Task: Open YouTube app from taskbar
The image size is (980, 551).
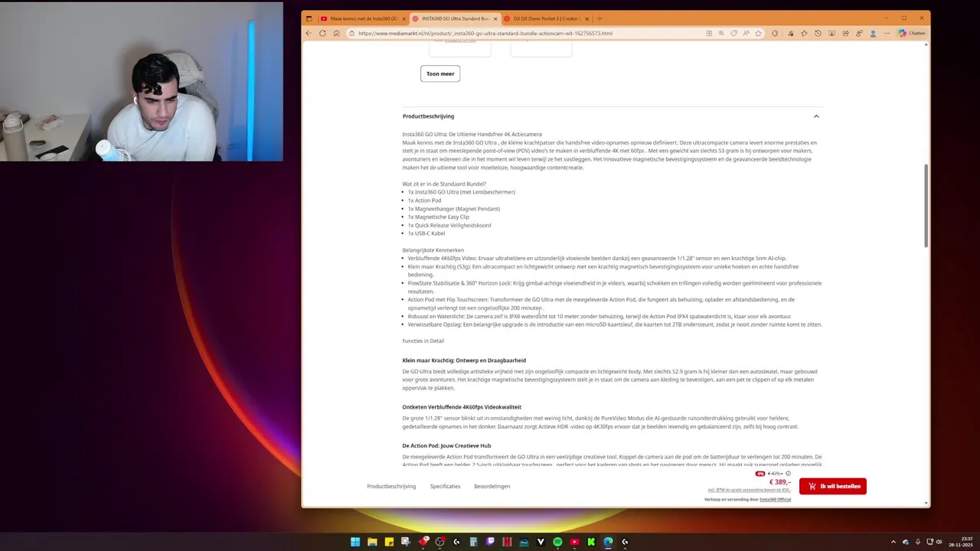Action: (x=574, y=542)
